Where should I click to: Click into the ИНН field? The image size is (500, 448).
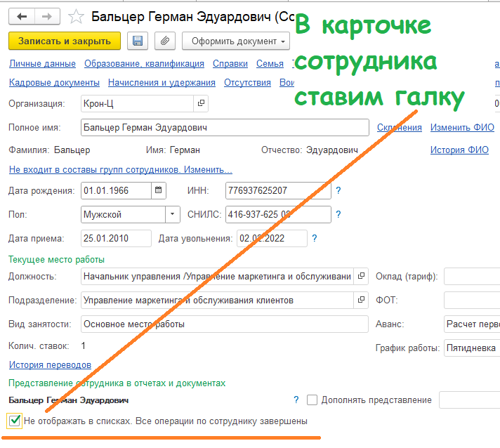coord(278,190)
